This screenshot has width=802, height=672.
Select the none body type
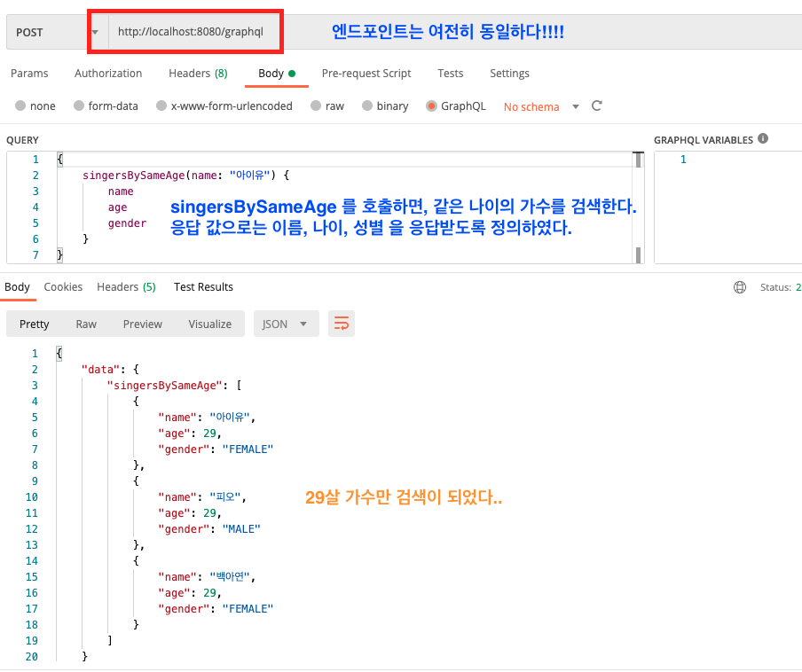coord(35,105)
